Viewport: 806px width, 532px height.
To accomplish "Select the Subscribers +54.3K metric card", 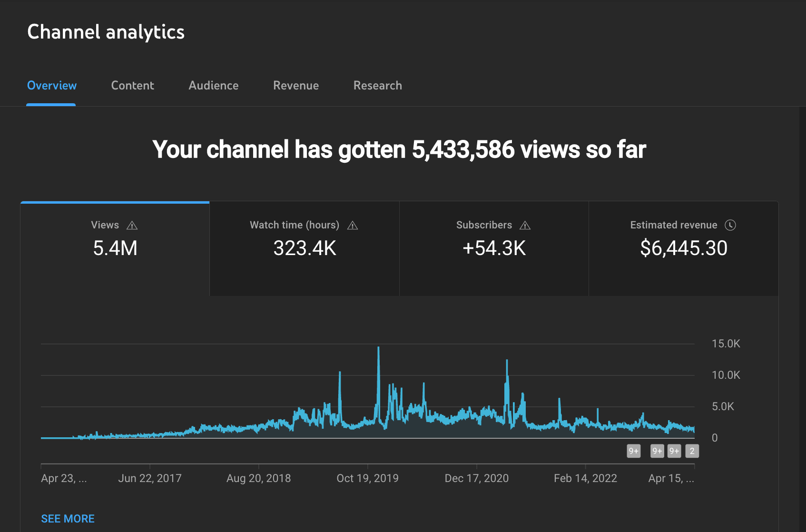I will [494, 248].
